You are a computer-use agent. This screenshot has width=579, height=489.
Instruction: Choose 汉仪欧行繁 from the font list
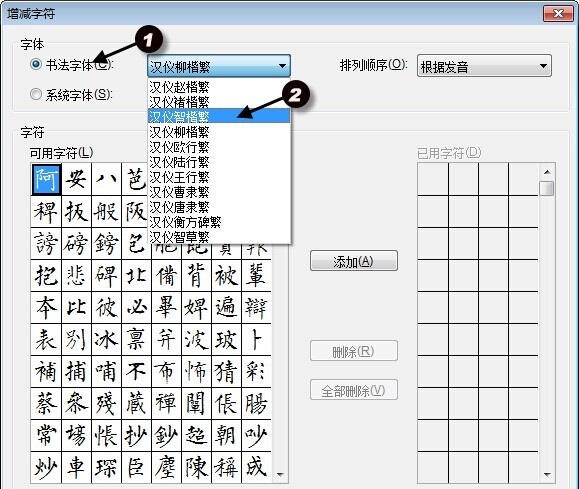tap(219, 147)
